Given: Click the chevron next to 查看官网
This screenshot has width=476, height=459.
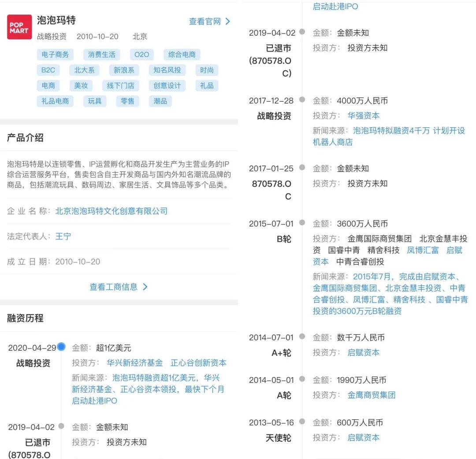Looking at the screenshot, I should click(x=228, y=22).
